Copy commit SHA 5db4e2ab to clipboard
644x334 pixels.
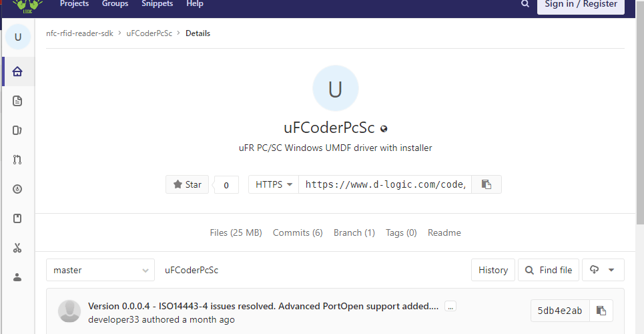601,311
